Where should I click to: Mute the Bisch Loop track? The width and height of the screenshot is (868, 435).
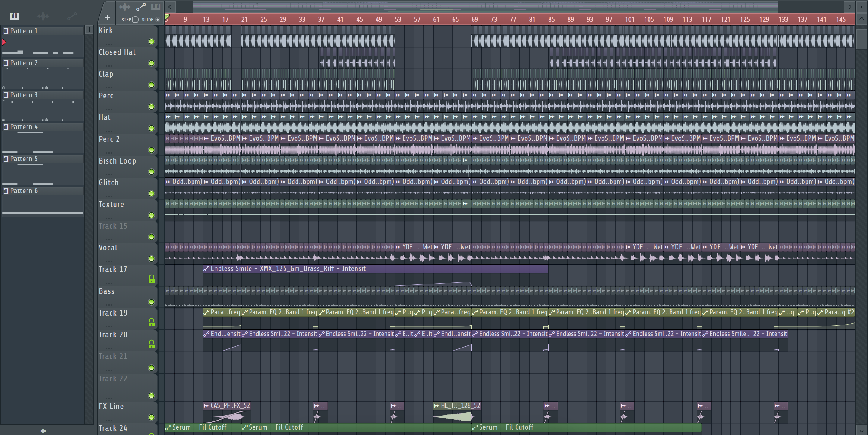coord(151,172)
